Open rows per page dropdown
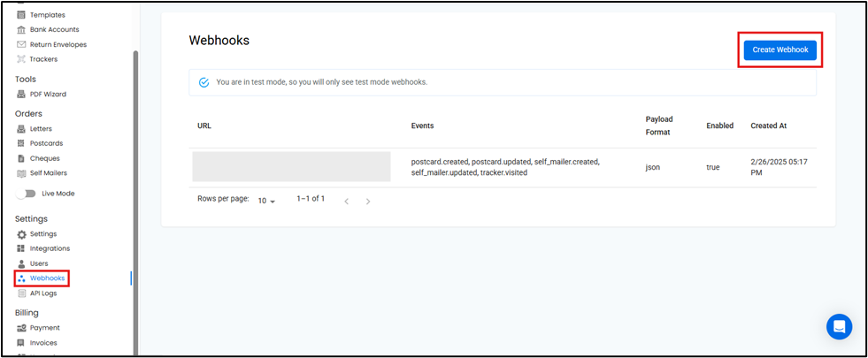The height and width of the screenshot is (358, 868). click(267, 201)
